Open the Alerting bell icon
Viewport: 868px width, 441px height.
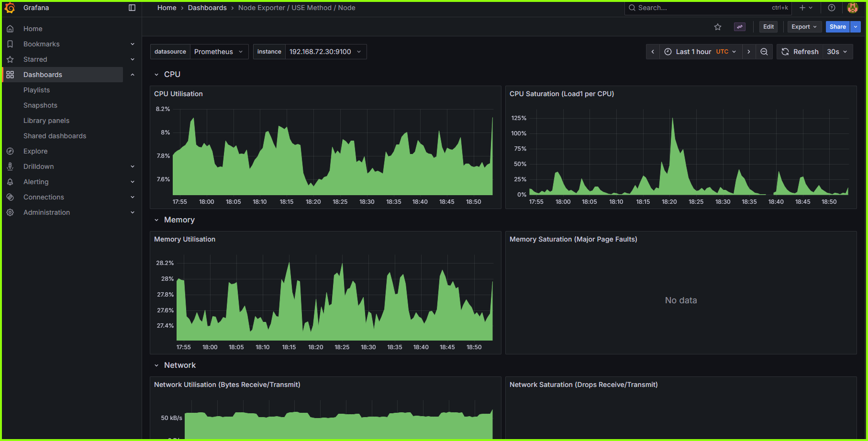click(x=10, y=182)
